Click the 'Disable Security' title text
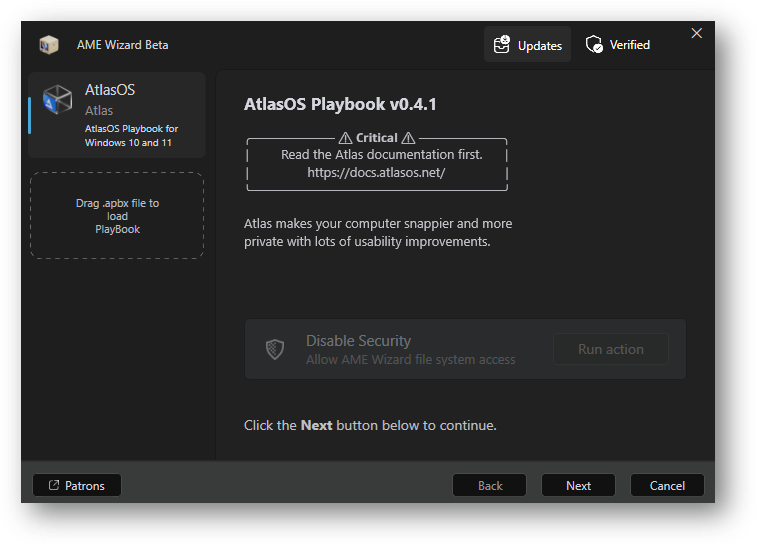 pos(358,341)
